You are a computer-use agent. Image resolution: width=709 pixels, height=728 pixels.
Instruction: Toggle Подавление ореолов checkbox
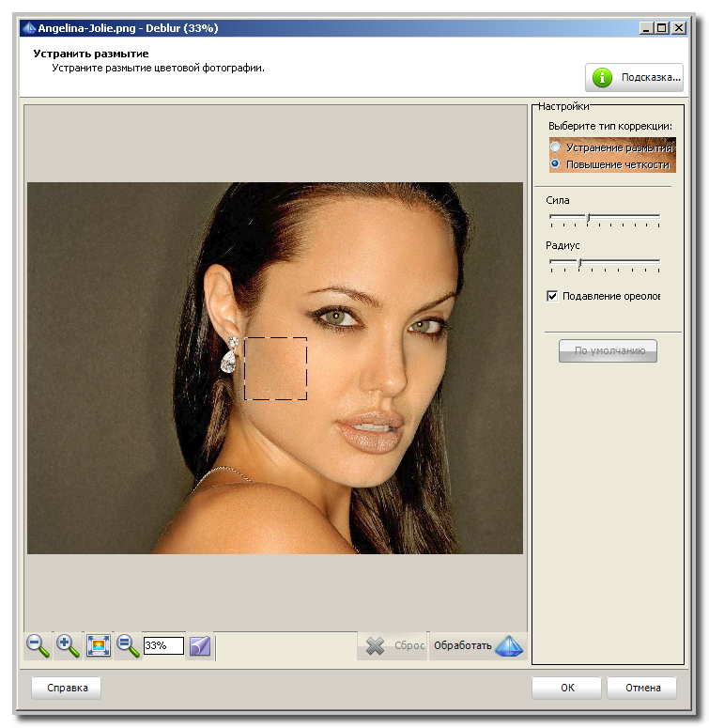coord(552,296)
